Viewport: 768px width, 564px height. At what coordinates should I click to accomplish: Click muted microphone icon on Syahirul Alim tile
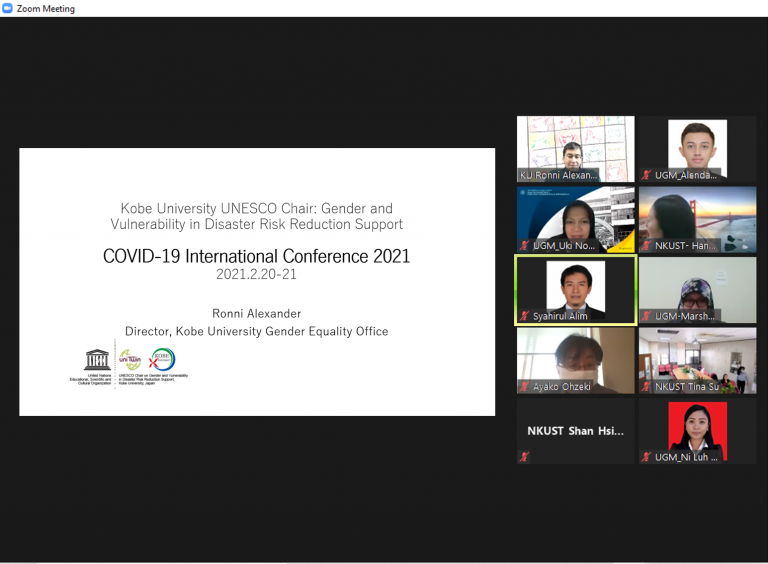[525, 316]
